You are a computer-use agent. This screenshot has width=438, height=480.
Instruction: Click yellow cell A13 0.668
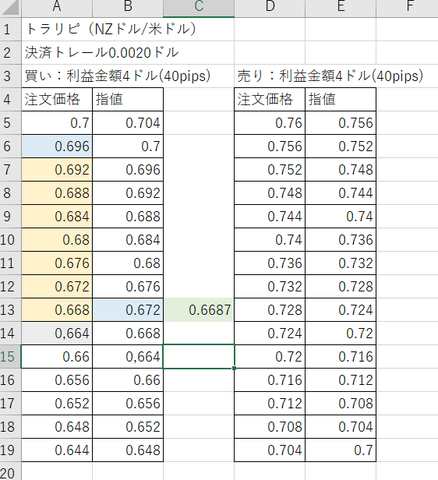(57, 310)
